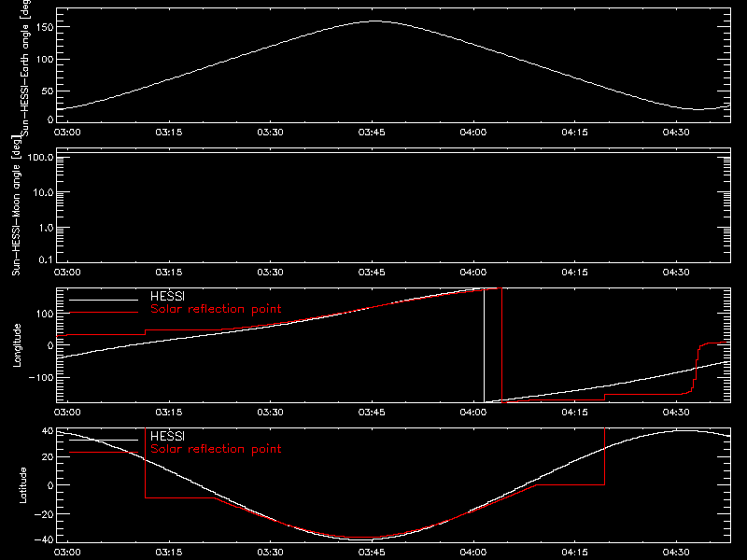The image size is (747, 560).
Task: Select the 50 tick on Earth angle plot
Action: click(x=48, y=91)
